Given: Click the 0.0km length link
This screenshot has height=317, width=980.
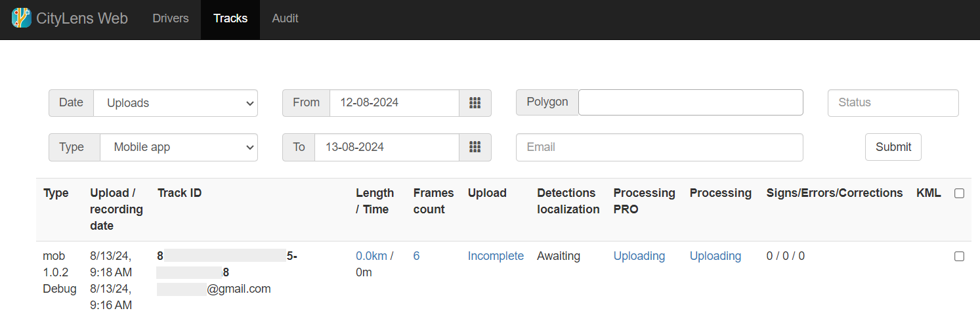Looking at the screenshot, I should click(x=372, y=256).
